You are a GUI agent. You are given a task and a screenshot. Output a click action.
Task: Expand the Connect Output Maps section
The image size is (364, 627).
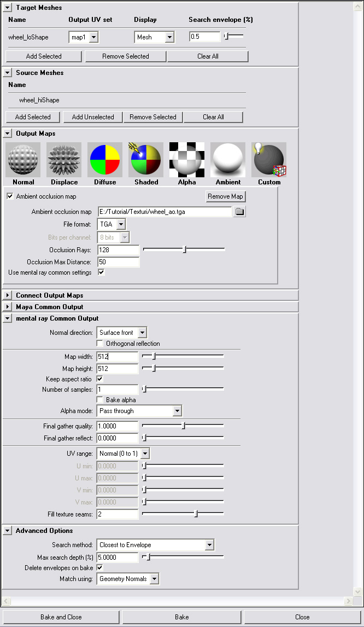coord(8,295)
